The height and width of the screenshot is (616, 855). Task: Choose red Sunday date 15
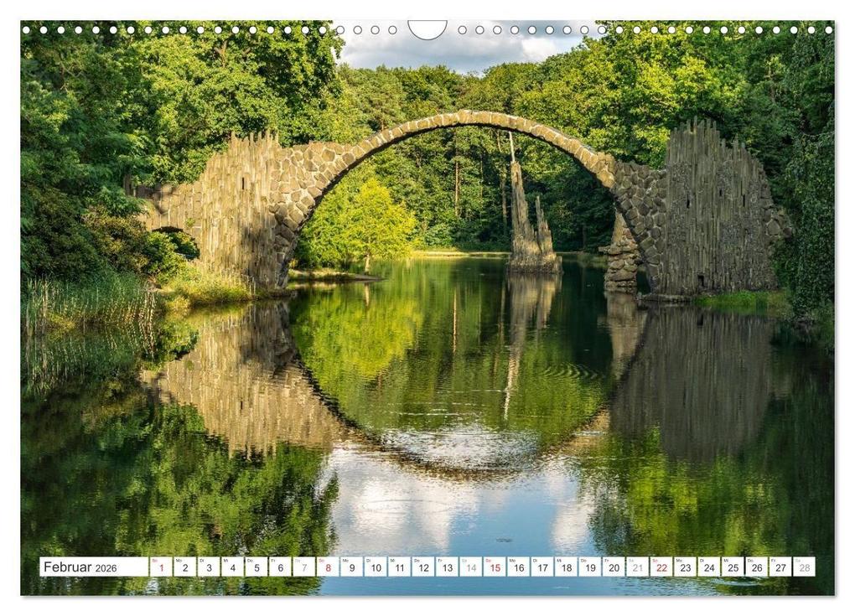(495, 567)
